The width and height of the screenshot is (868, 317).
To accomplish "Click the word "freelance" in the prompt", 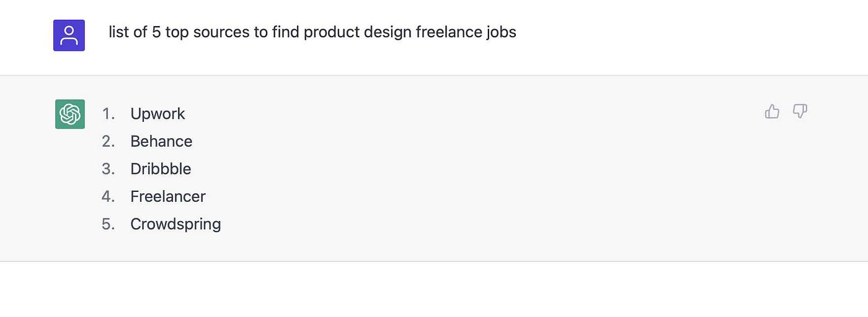I will (x=448, y=32).
